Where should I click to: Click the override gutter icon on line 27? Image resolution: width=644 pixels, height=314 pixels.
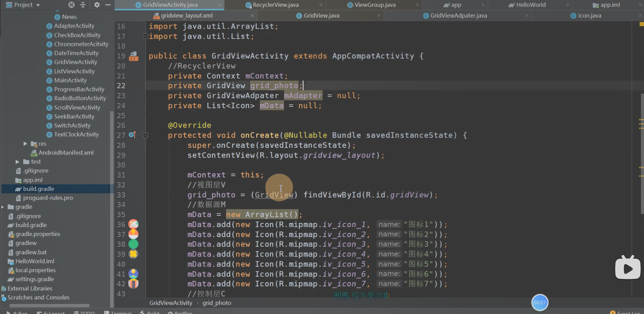pyautogui.click(x=132, y=135)
